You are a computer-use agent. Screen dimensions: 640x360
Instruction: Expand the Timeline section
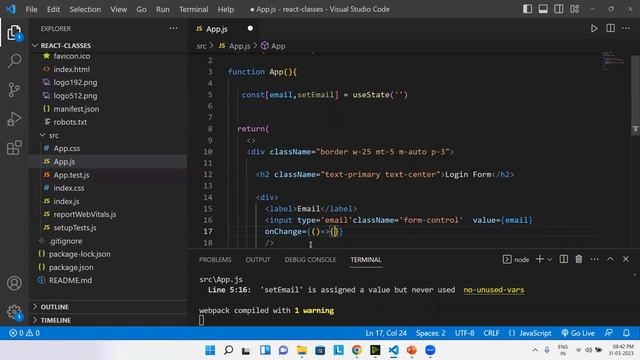(56, 320)
